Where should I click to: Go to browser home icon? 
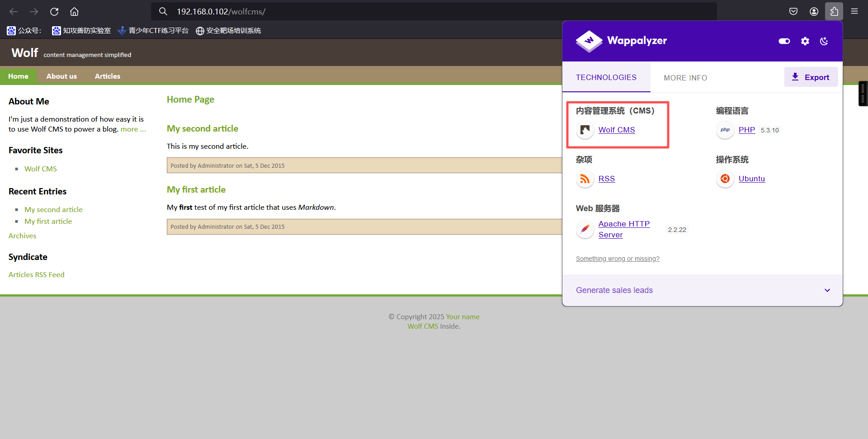click(74, 11)
